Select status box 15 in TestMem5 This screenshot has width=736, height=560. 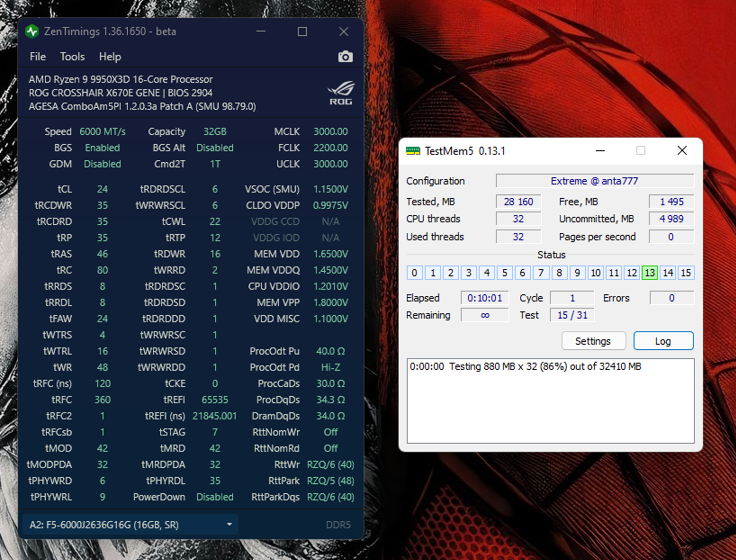686,273
